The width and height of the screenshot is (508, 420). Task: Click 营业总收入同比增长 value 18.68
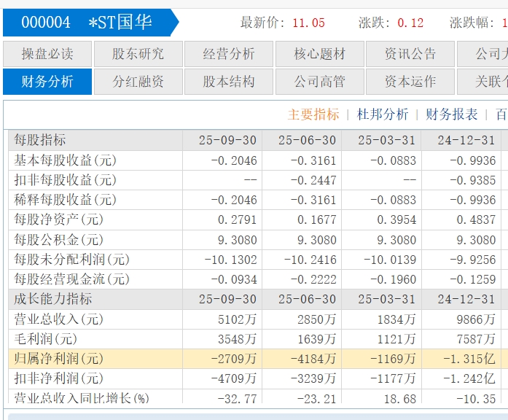(400, 399)
